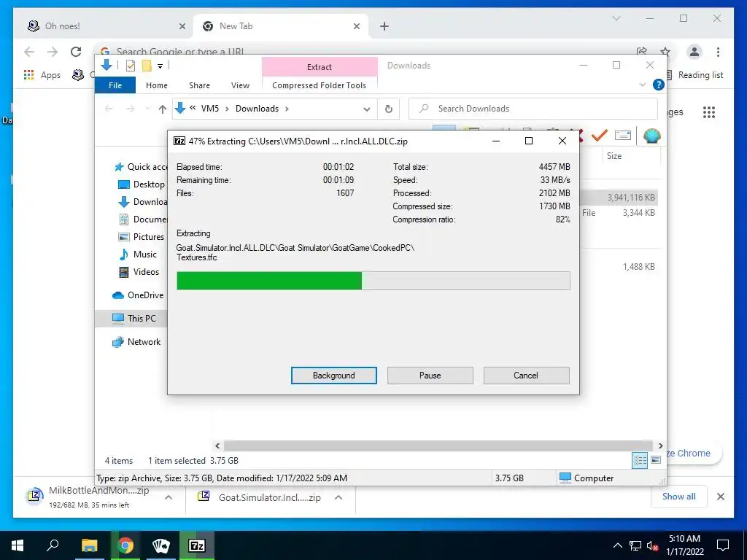
Task: Bookmark this page with star icon
Action: (x=665, y=52)
